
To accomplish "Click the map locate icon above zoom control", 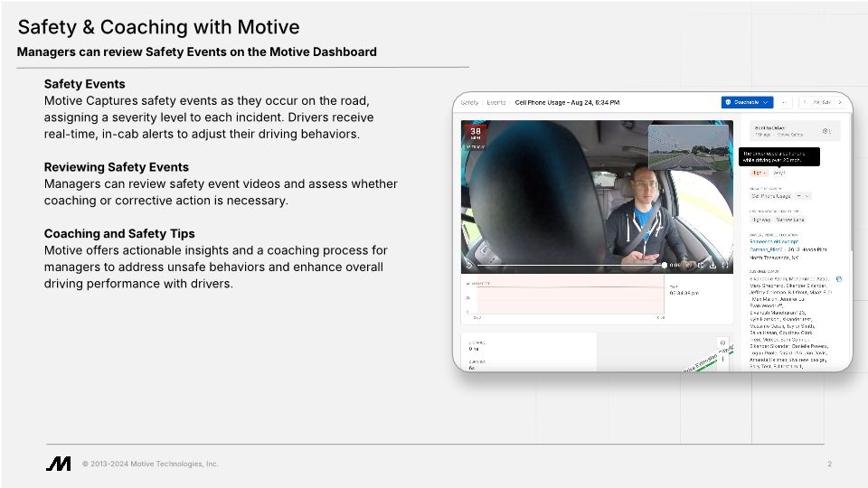I will [x=722, y=343].
